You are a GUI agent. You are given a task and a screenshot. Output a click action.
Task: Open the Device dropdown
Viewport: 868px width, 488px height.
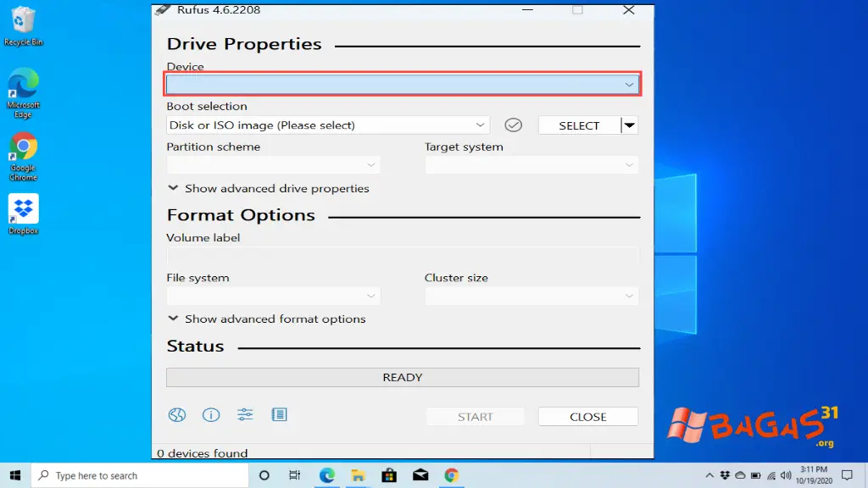coord(403,84)
